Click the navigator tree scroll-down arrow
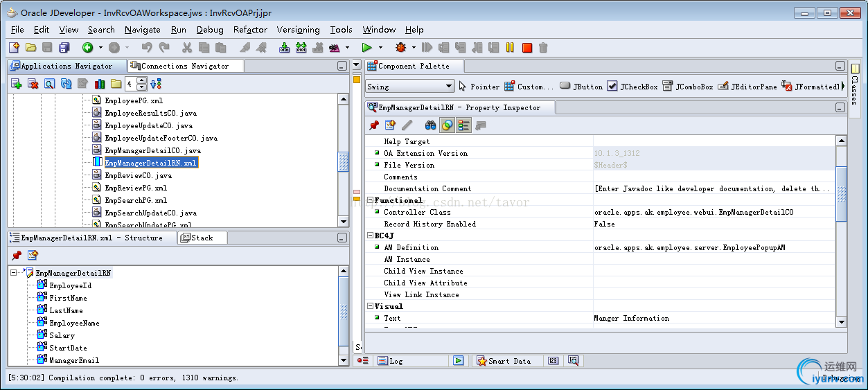 coord(344,222)
